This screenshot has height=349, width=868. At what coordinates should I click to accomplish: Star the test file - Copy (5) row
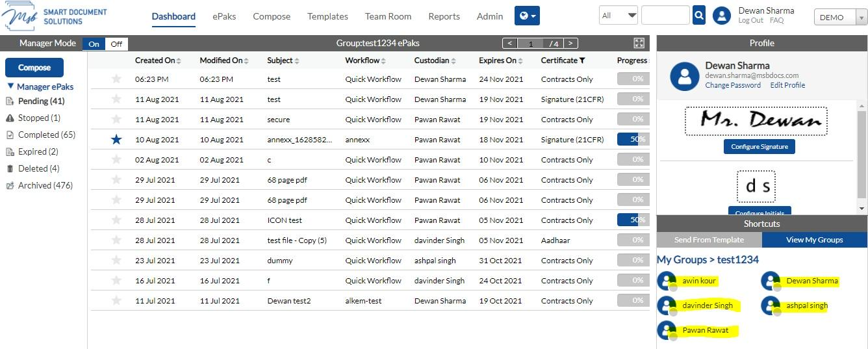tap(116, 240)
